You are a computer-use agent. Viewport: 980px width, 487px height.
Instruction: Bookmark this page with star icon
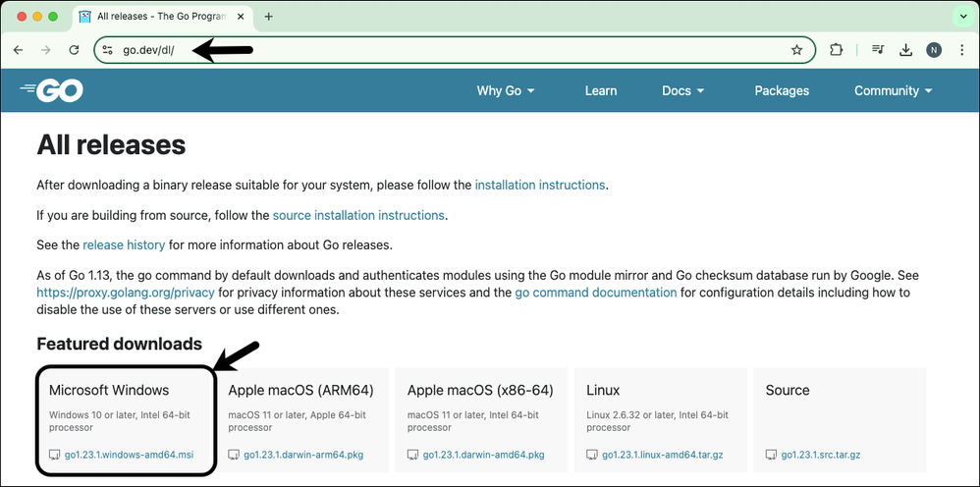[x=796, y=50]
